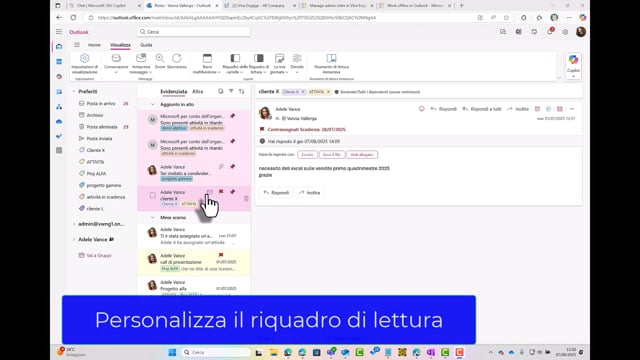Switch to Viva Engage browser tab

pyautogui.click(x=260, y=6)
